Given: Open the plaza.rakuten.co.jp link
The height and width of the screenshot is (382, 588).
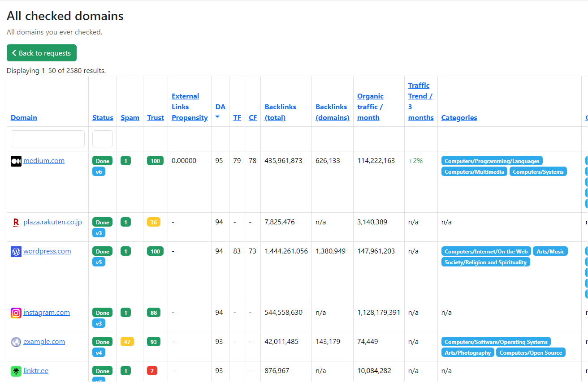Looking at the screenshot, I should (52, 222).
